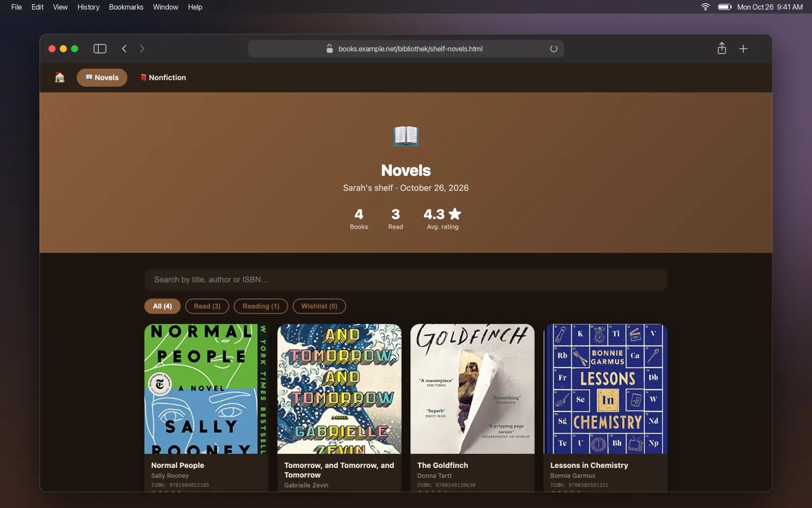Filter books by Reading (1)
Image resolution: width=812 pixels, height=508 pixels.
click(261, 306)
